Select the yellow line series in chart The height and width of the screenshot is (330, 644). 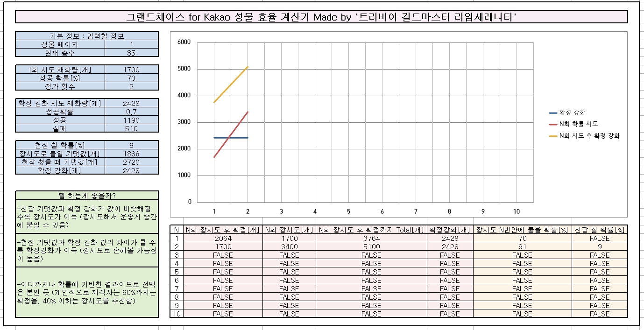pyautogui.click(x=231, y=84)
